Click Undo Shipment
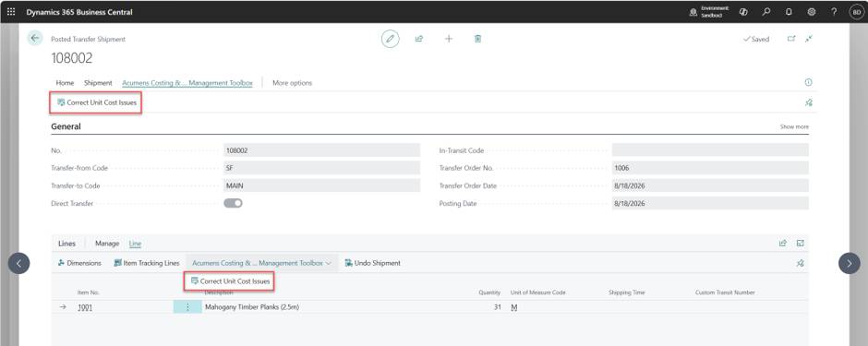This screenshot has height=346, width=868. coord(372,263)
